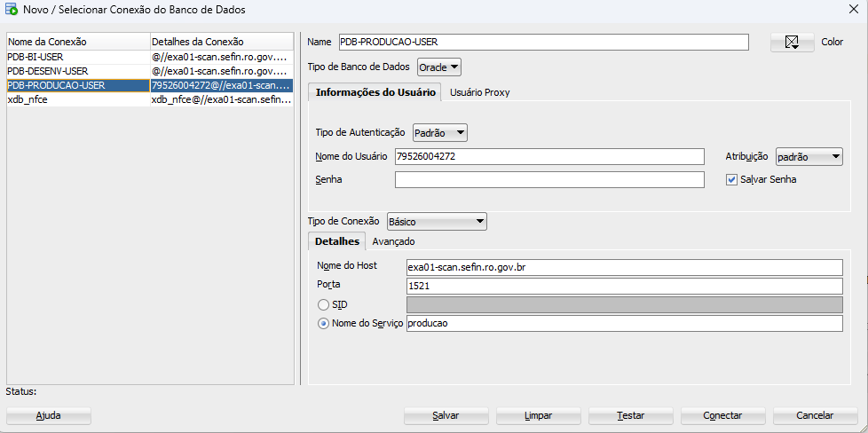Click the Conectar button
This screenshot has height=433, width=868.
(x=722, y=415)
